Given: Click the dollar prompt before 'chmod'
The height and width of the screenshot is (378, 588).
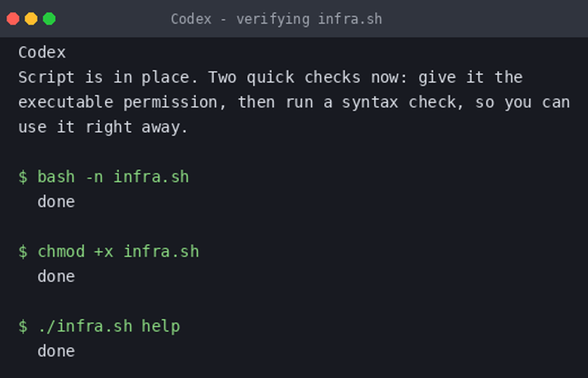Looking at the screenshot, I should click(23, 251).
